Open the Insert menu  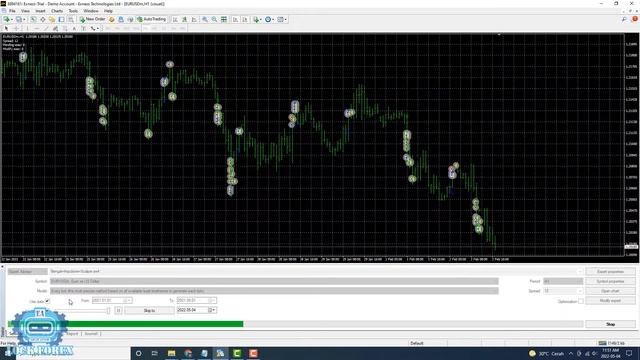click(x=40, y=11)
